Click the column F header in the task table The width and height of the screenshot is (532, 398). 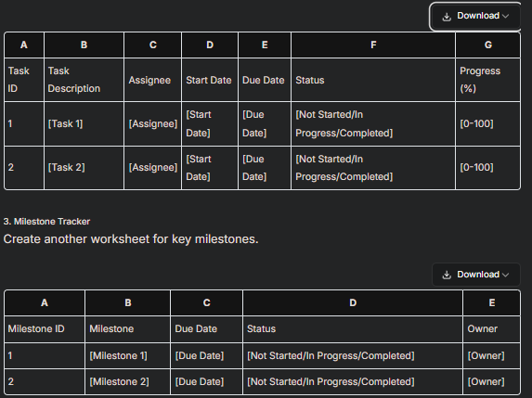tap(373, 45)
